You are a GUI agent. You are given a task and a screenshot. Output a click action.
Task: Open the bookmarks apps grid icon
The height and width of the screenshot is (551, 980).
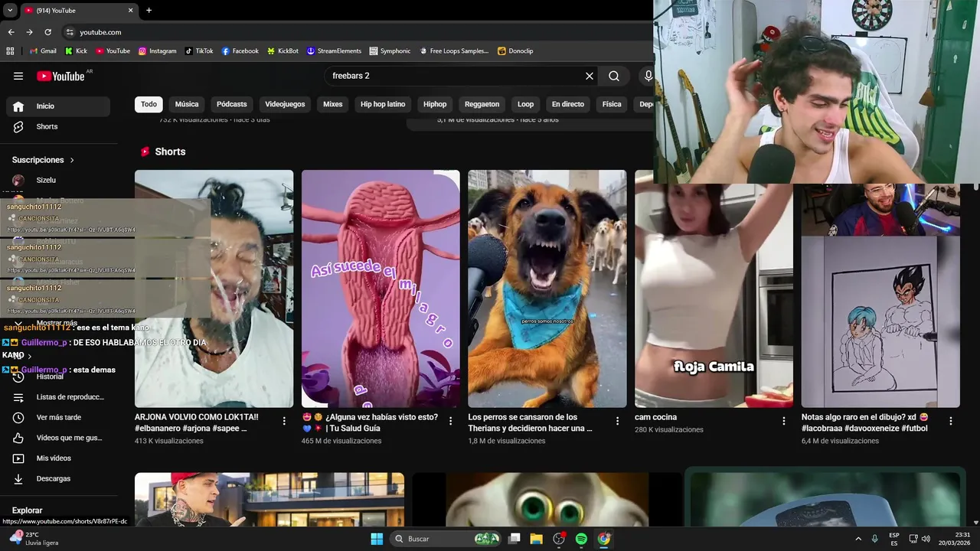point(10,51)
